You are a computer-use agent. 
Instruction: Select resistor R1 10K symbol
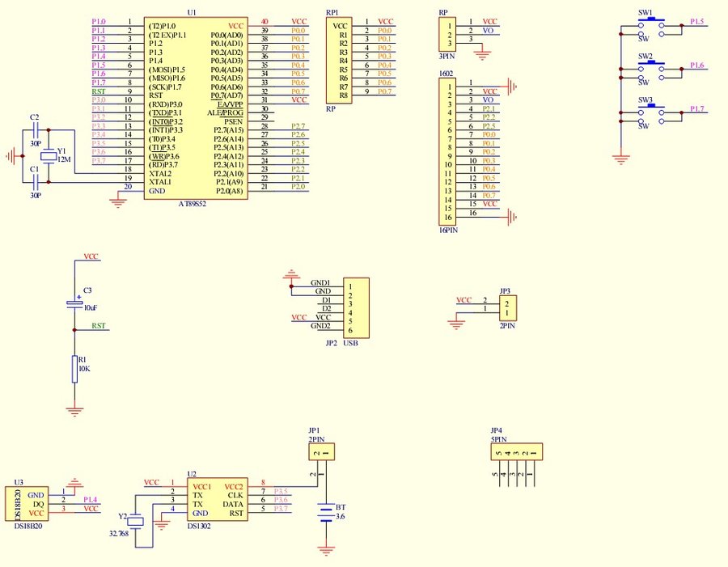tap(74, 367)
